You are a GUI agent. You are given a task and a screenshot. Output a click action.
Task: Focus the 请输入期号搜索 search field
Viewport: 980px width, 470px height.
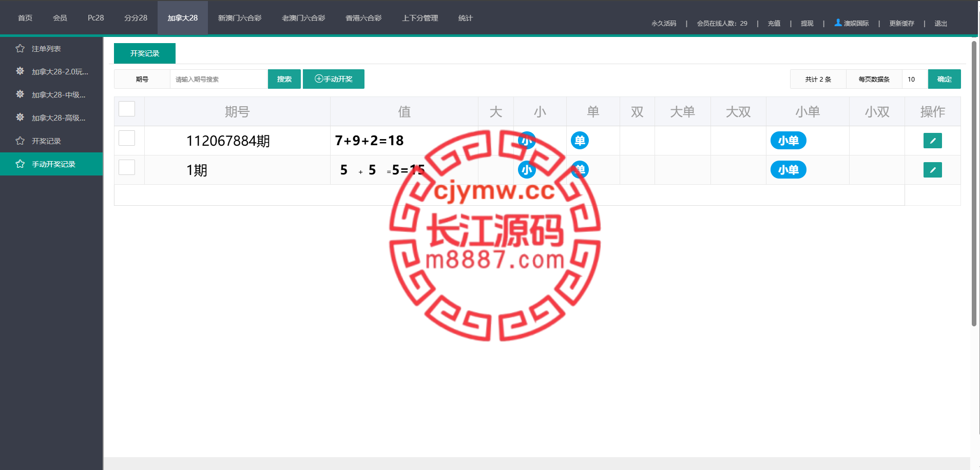pyautogui.click(x=219, y=79)
